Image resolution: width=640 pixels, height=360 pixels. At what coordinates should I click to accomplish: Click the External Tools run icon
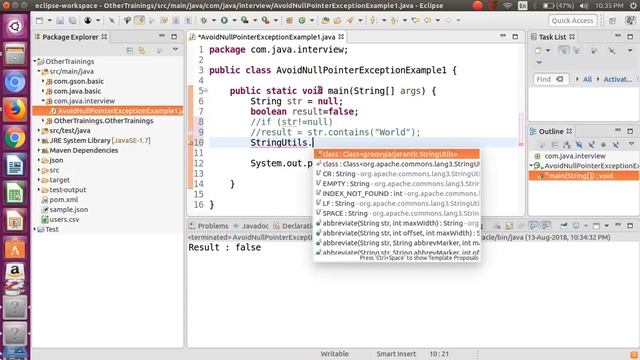265,20
